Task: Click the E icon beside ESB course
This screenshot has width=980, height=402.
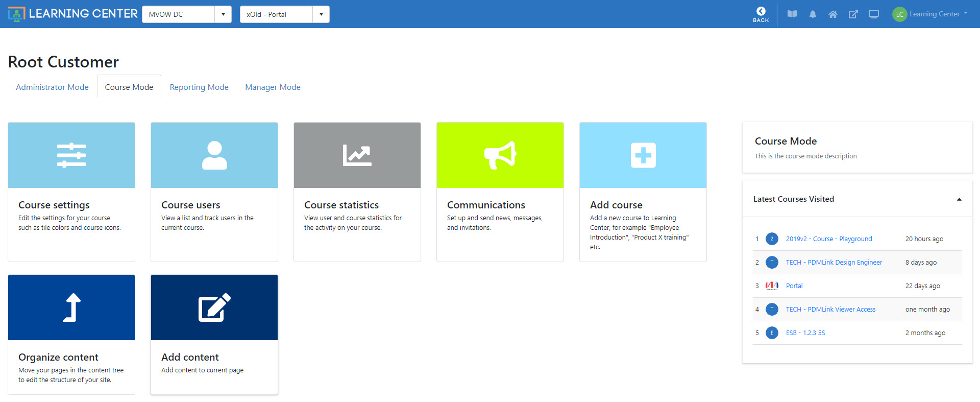Action: tap(772, 333)
